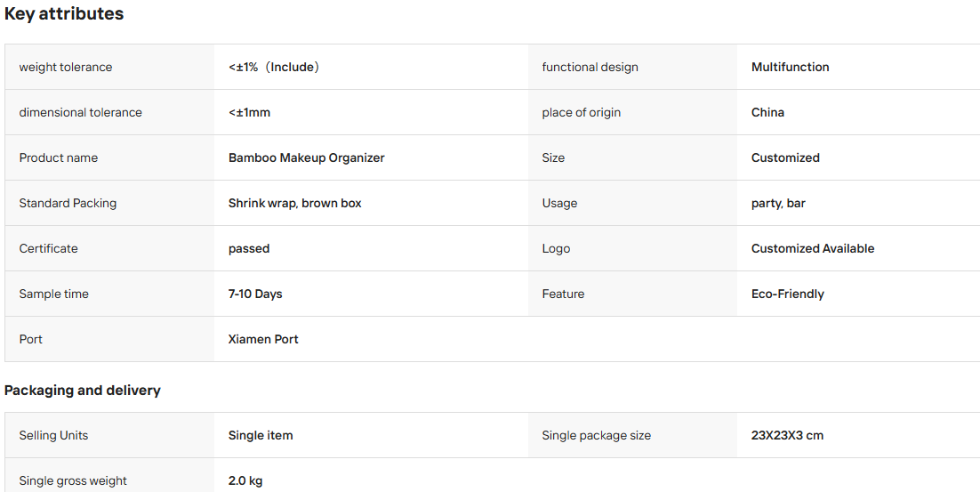Click the 7-10 Days sample time value
Screen dimensions: 980x492
[x=255, y=294]
